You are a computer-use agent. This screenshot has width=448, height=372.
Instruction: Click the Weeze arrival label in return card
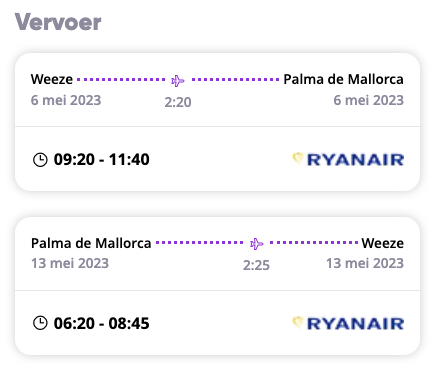point(383,243)
